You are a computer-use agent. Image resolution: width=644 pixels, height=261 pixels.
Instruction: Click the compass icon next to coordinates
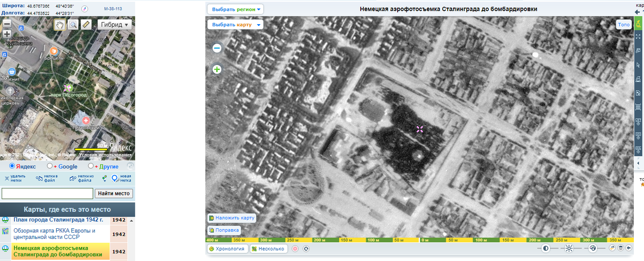pyautogui.click(x=84, y=9)
